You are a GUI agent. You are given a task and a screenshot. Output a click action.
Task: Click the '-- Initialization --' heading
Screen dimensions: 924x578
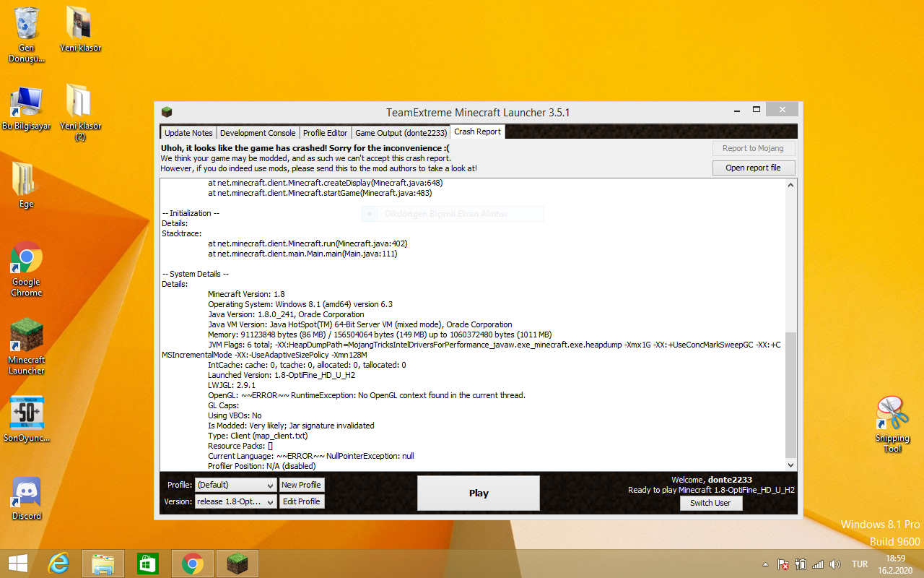191,213
